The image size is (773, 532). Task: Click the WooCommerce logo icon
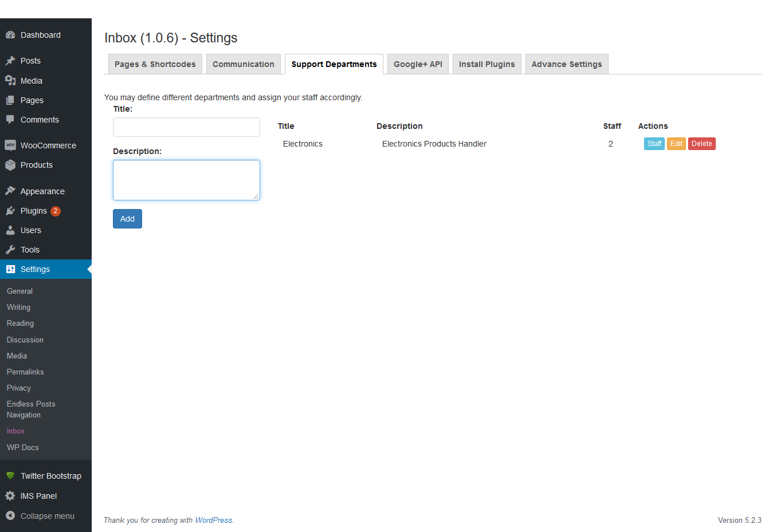(10, 145)
